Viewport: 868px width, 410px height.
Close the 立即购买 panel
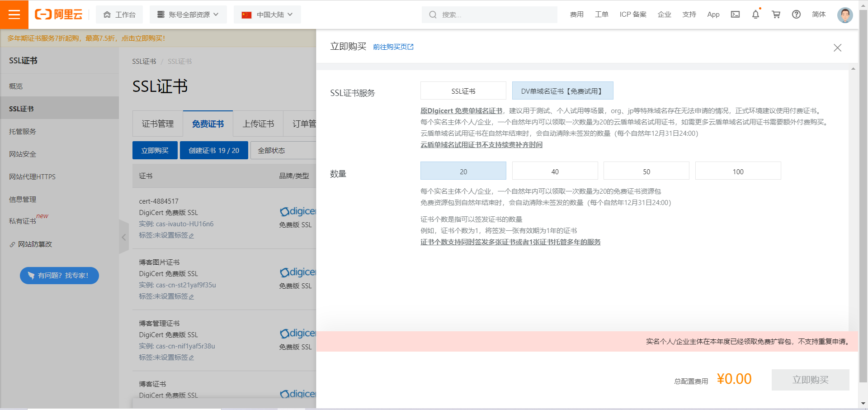[x=837, y=48]
